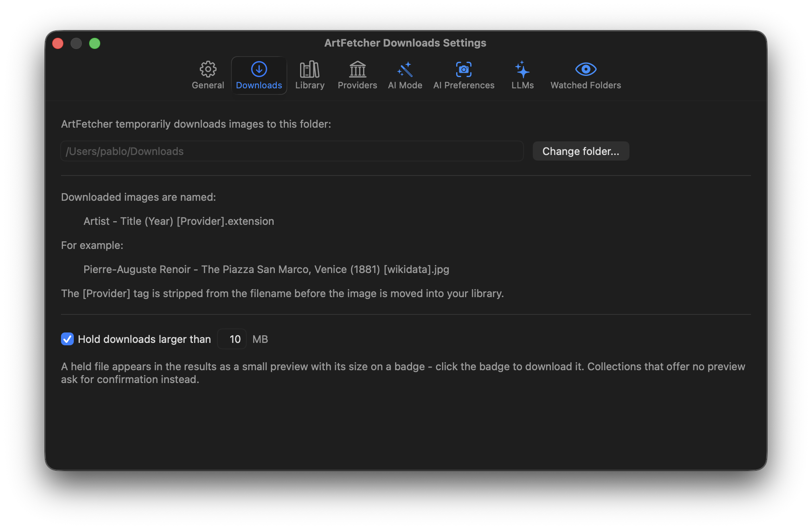
Task: Open the AI Mode magic wand icon
Action: (405, 69)
